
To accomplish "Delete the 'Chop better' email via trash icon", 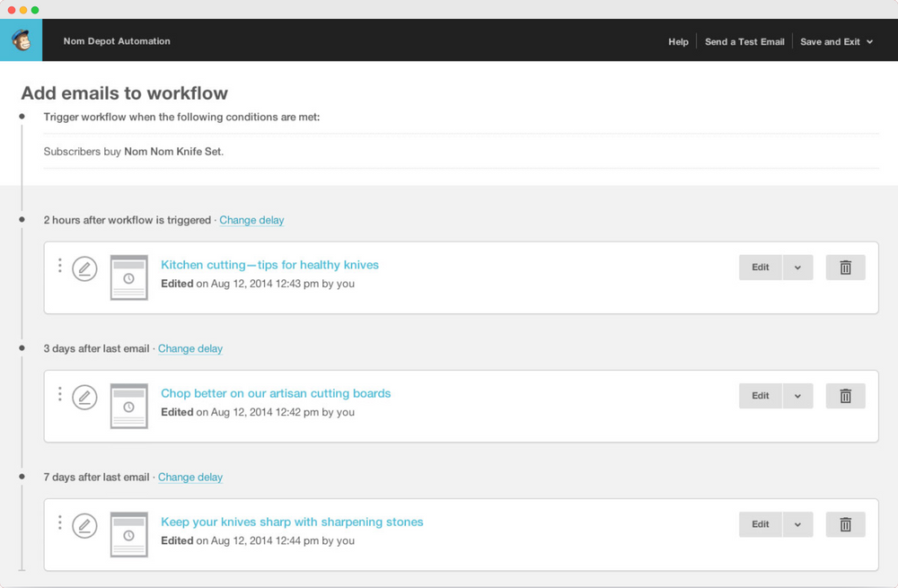I will pyautogui.click(x=845, y=395).
